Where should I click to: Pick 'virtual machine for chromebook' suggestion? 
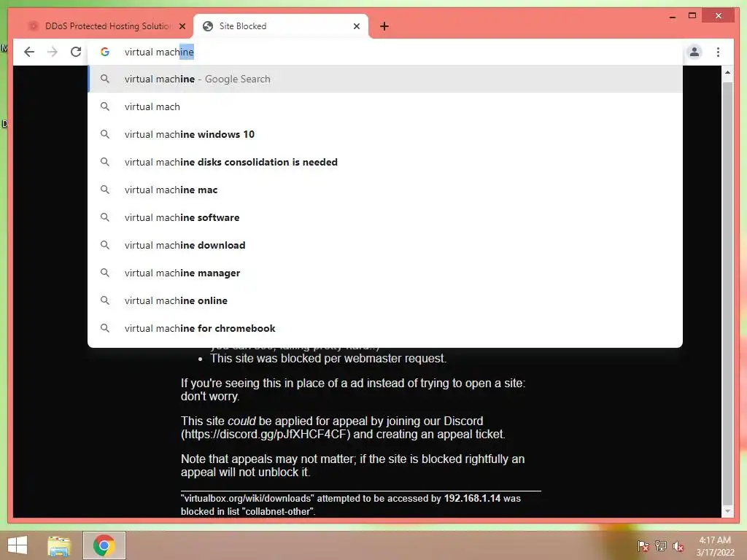coord(385,328)
